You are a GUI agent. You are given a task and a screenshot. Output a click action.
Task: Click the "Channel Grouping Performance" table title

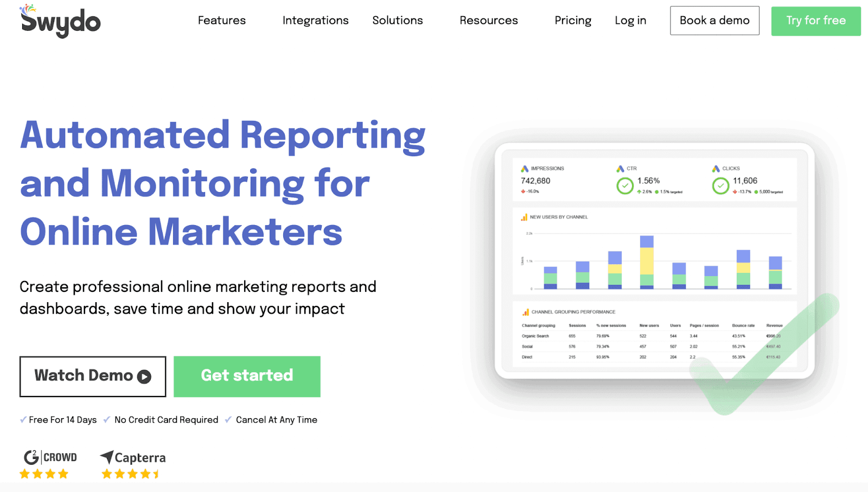(x=573, y=312)
